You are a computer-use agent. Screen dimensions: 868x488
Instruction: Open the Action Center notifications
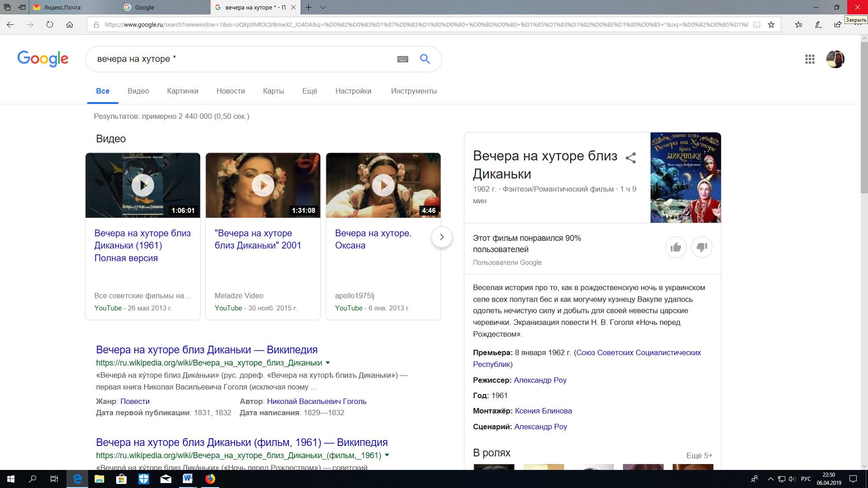click(x=854, y=479)
